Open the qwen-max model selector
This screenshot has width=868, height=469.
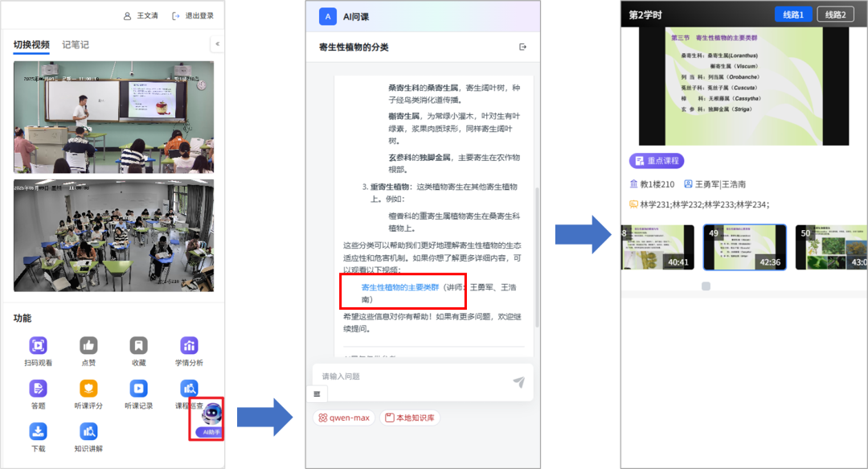[344, 418]
